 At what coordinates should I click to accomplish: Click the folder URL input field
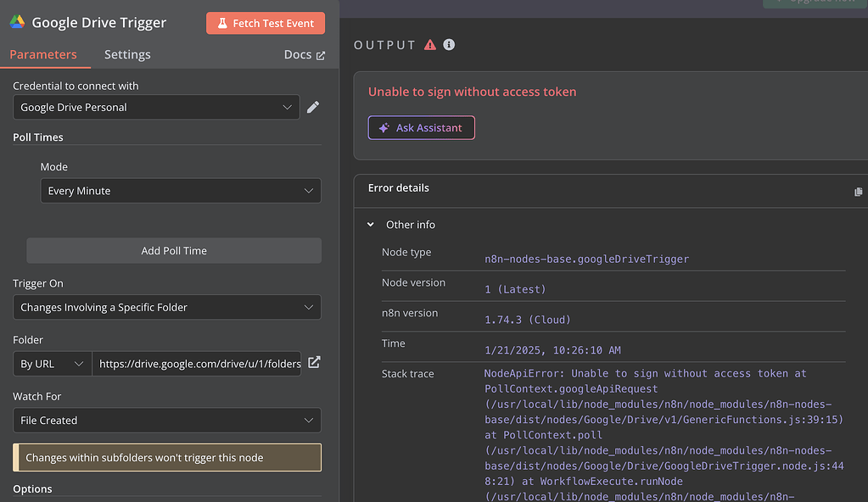point(199,364)
